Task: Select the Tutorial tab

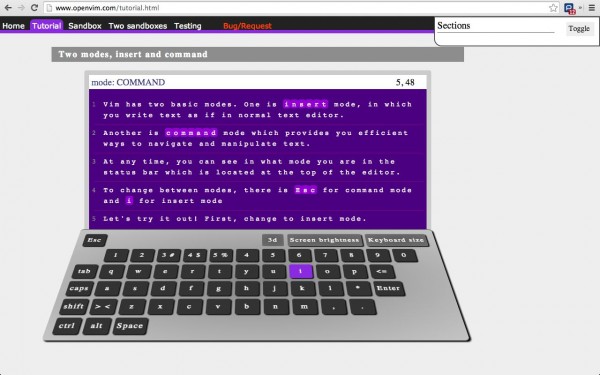Action: (x=46, y=26)
